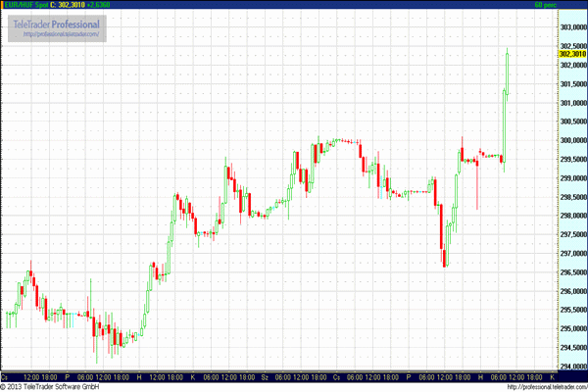The height and width of the screenshot is (392, 588).
Task: Click the +2,6360 change value in header
Action: [x=99, y=5]
